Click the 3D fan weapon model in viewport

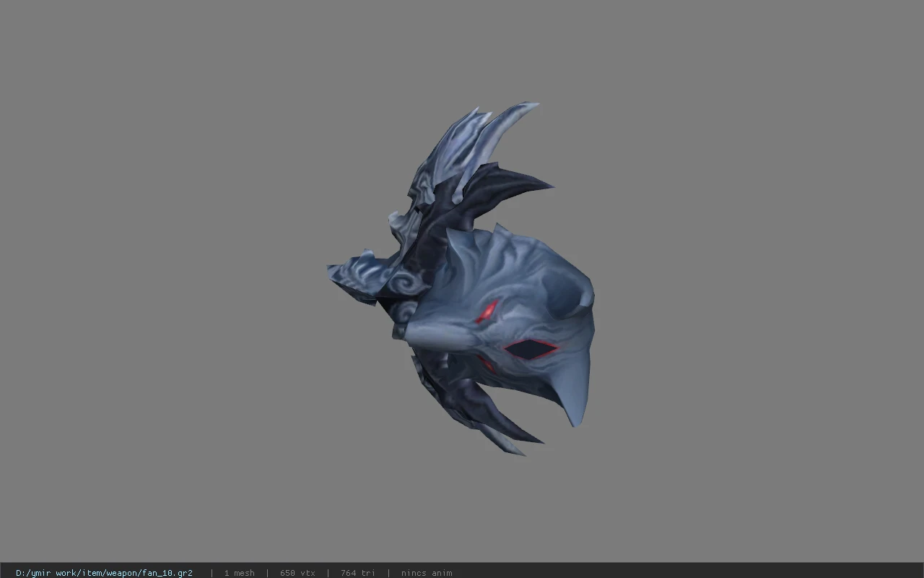pyautogui.click(x=462, y=278)
